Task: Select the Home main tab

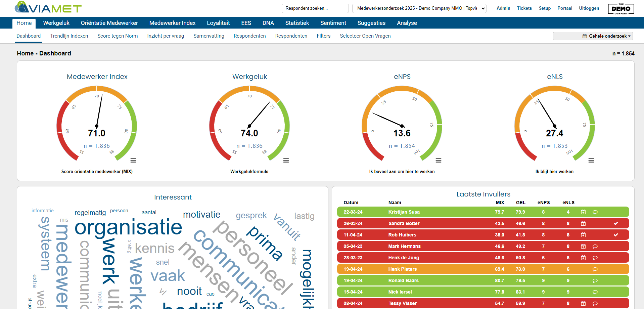Action: click(x=24, y=23)
